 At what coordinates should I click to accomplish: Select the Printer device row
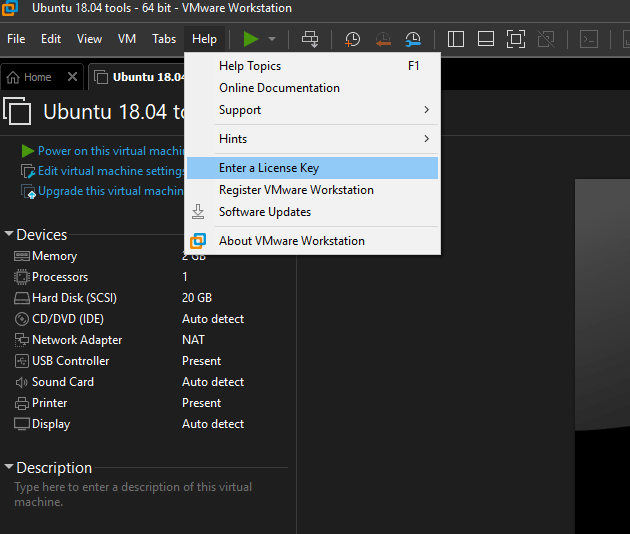tap(149, 403)
